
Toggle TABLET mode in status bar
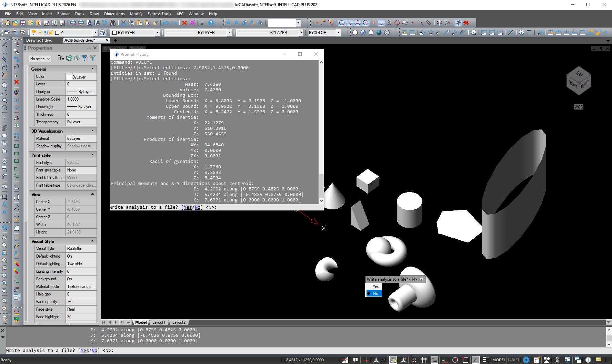(x=513, y=360)
